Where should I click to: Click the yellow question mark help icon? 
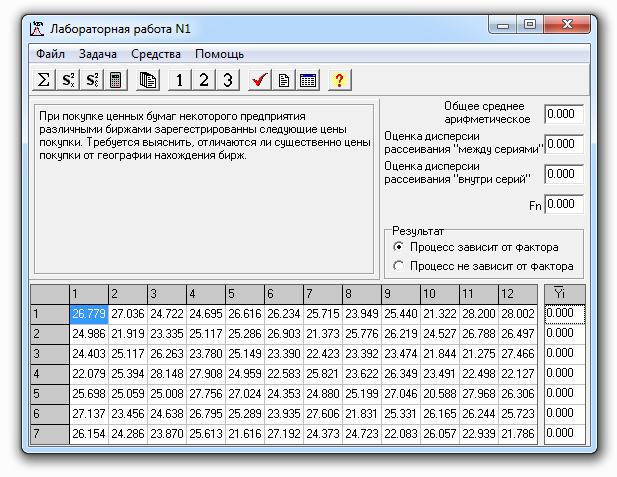coord(340,80)
